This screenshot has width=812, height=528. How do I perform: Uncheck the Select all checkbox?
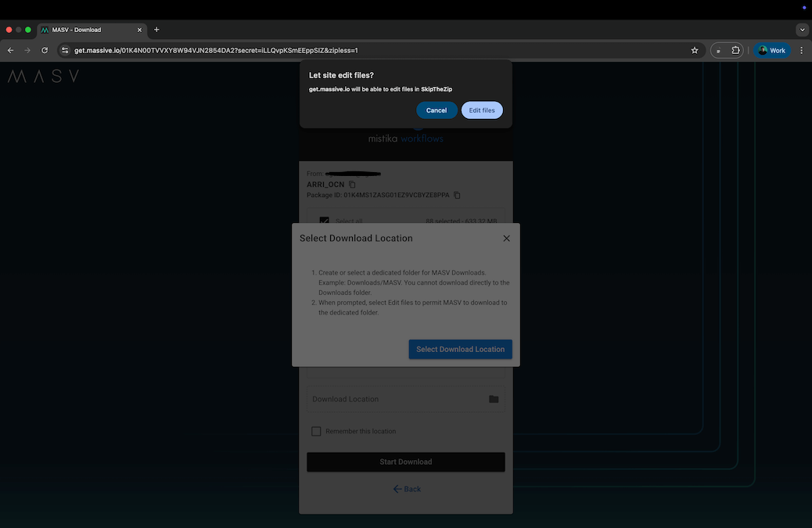point(325,221)
